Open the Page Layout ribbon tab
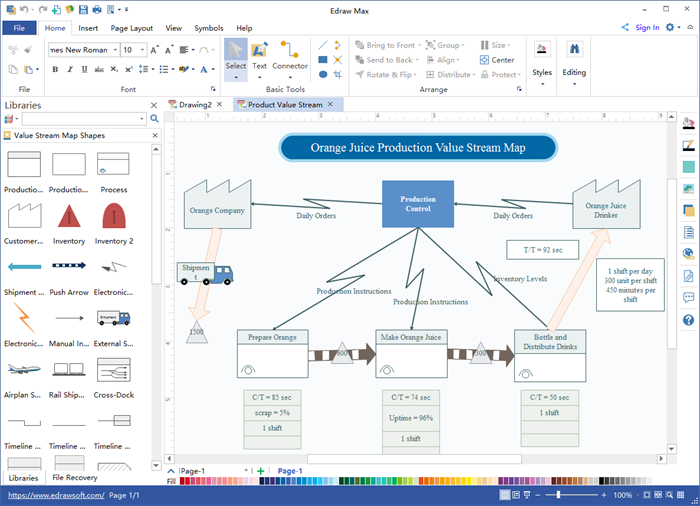Viewport: 700px width, 506px height. point(132,28)
